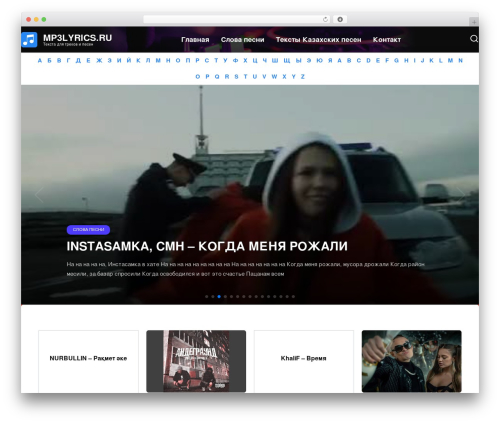Select the letter Ц in the alphabet index
This screenshot has height=423, width=500.
tap(255, 61)
